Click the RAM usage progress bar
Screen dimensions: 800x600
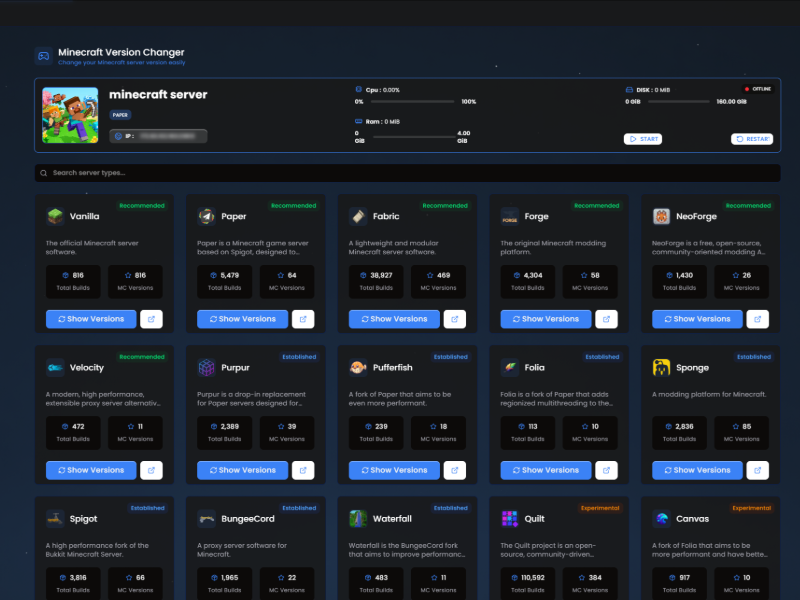[414, 137]
